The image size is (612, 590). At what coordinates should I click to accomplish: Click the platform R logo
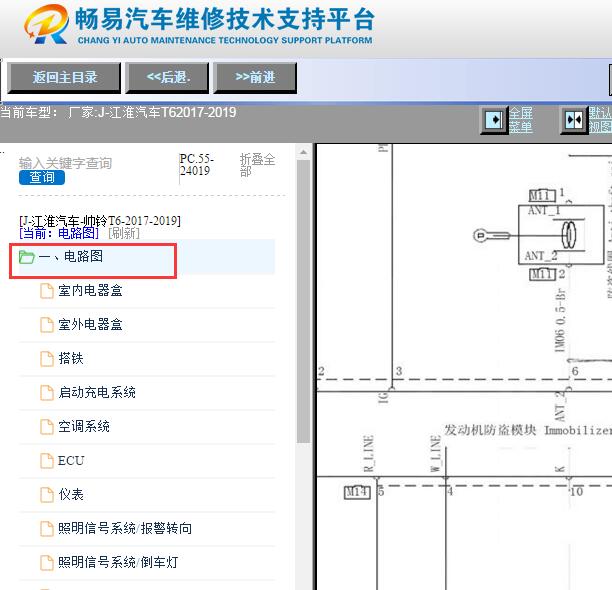coord(47,23)
